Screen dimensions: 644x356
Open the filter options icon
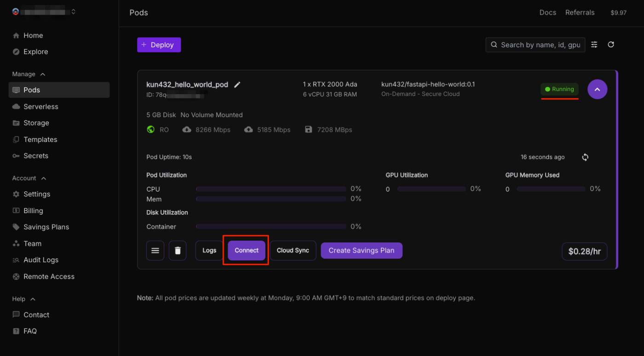[x=594, y=45]
